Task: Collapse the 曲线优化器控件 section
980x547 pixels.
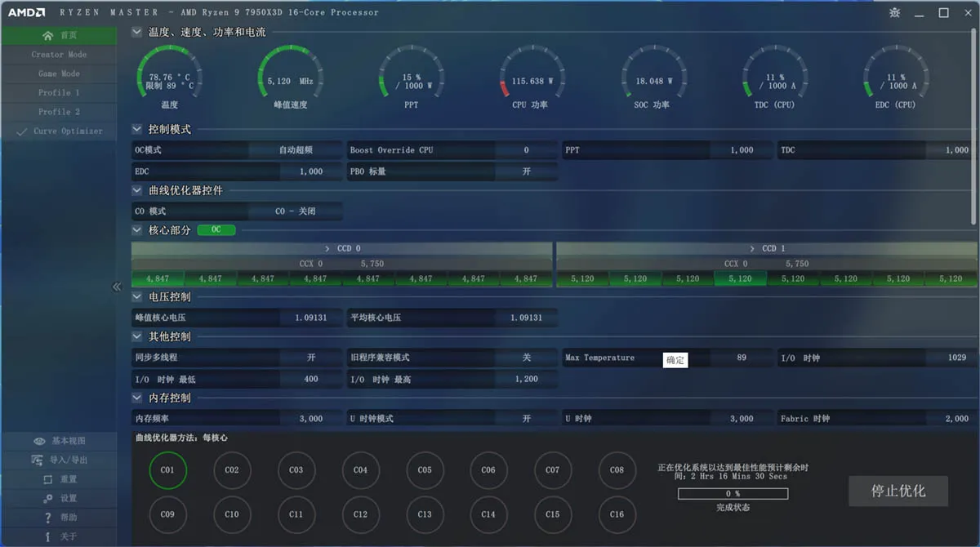Action: click(x=137, y=190)
